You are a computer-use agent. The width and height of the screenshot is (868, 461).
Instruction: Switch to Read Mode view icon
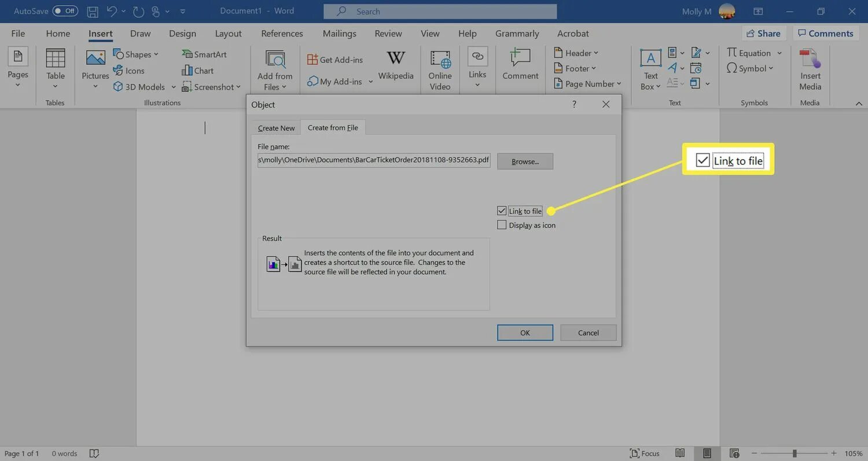coord(681,453)
